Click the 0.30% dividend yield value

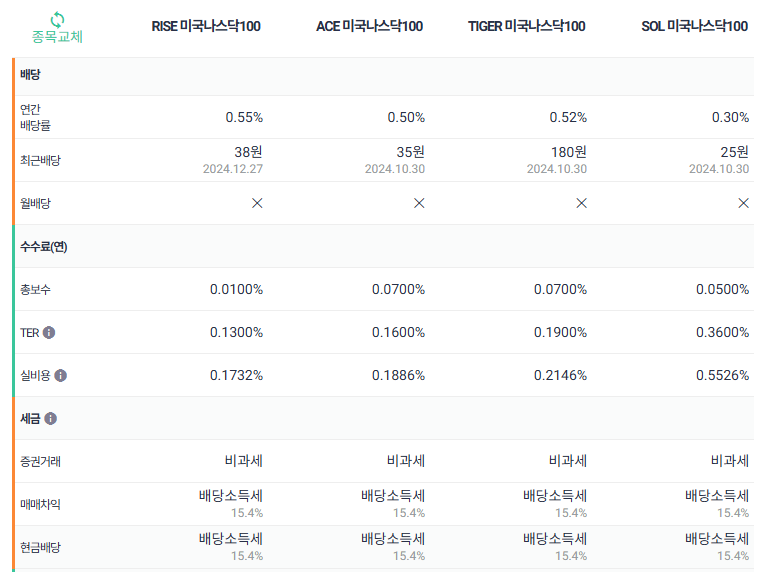(x=730, y=117)
